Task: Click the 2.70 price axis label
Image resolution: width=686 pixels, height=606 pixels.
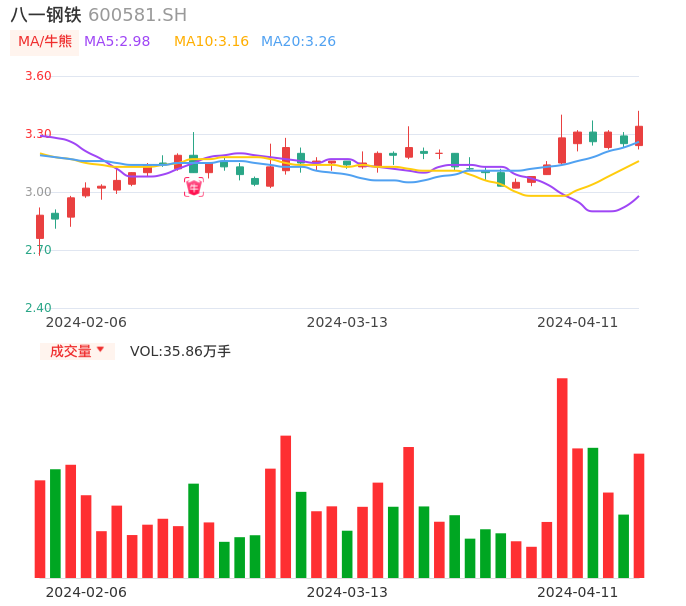Action: (38, 250)
